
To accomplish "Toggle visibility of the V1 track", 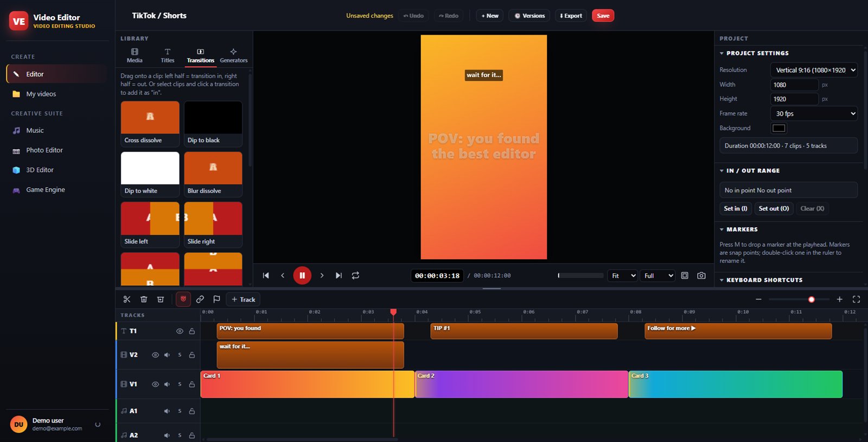I will [x=155, y=385].
